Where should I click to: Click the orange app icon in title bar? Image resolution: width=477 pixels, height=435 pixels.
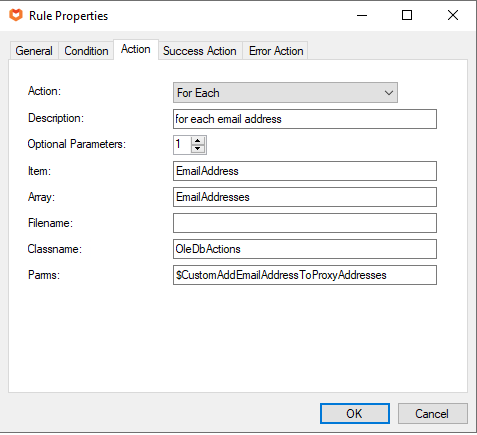[16, 15]
